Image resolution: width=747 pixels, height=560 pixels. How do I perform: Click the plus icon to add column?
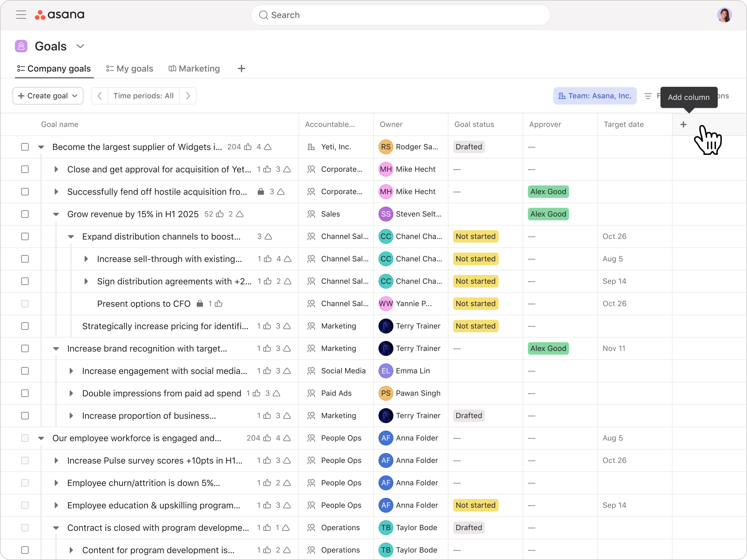point(683,124)
